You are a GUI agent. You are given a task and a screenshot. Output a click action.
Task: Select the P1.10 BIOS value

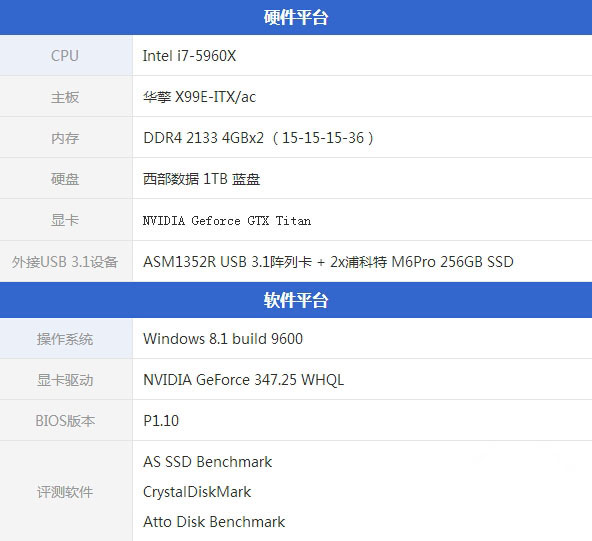tap(161, 421)
